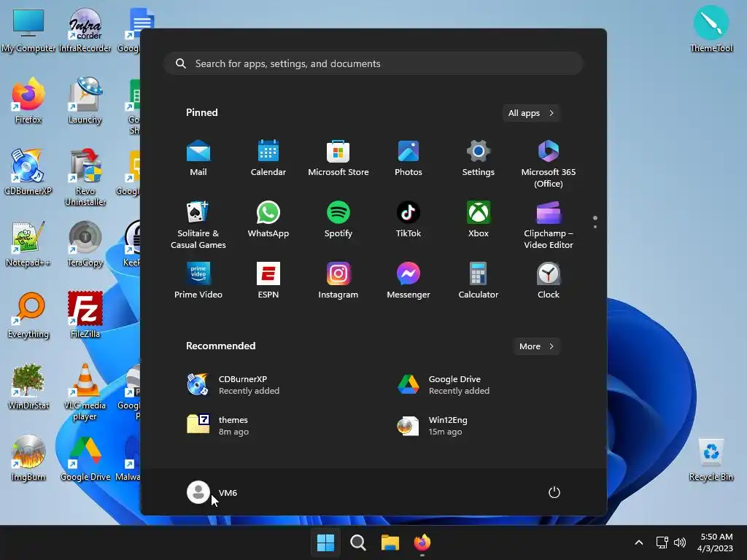Open the Messenger app
The image size is (747, 560).
coord(409,281)
